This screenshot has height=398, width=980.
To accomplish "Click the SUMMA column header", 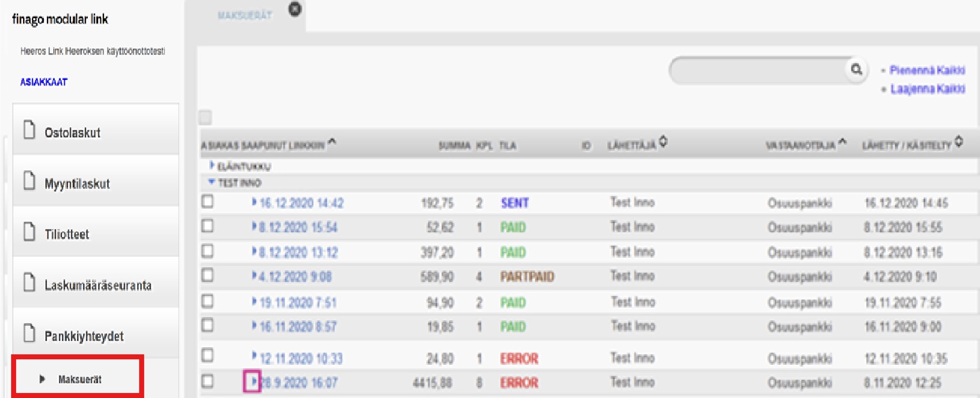I will 454,146.
